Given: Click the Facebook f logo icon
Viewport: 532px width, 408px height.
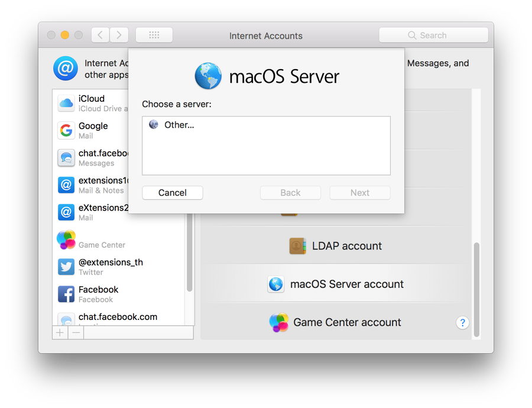Looking at the screenshot, I should coord(66,294).
